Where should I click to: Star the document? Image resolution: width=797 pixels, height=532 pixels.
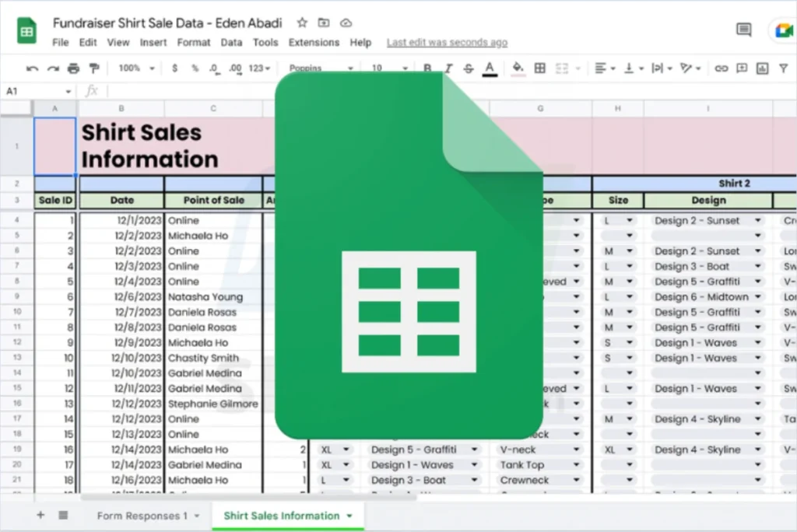click(302, 23)
